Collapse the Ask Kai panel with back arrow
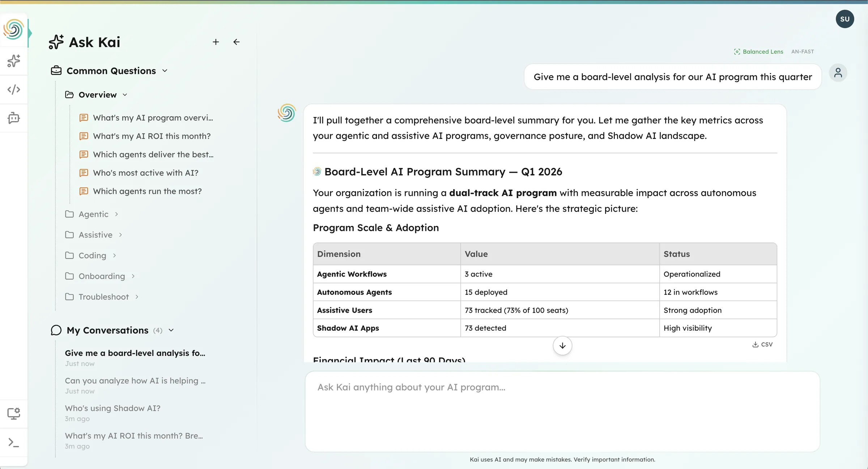868x469 pixels. (x=237, y=42)
